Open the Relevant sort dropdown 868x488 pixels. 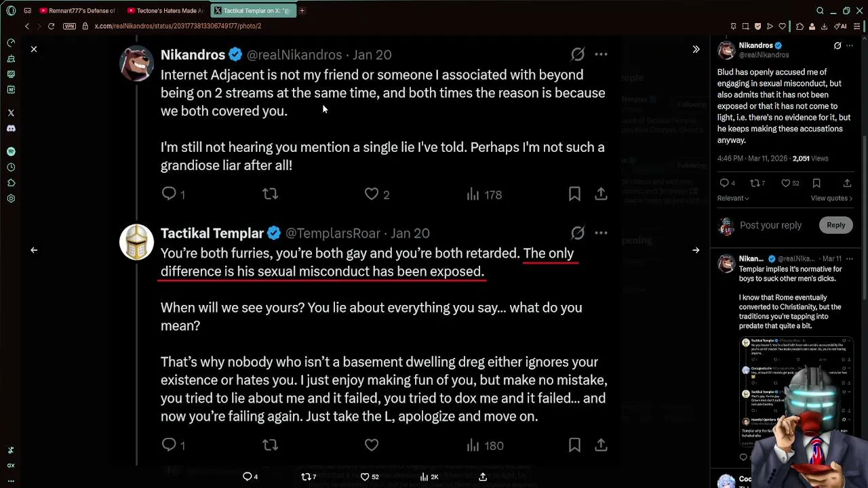pos(733,198)
